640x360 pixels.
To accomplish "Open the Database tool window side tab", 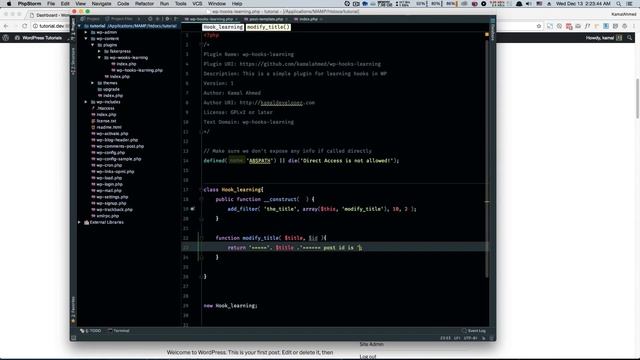I will pos(492,29).
